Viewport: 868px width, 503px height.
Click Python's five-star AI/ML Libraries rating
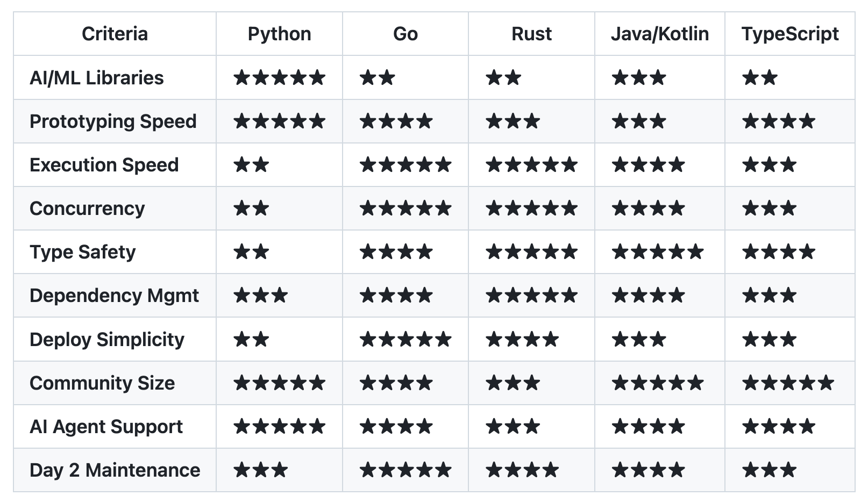pyautogui.click(x=279, y=78)
